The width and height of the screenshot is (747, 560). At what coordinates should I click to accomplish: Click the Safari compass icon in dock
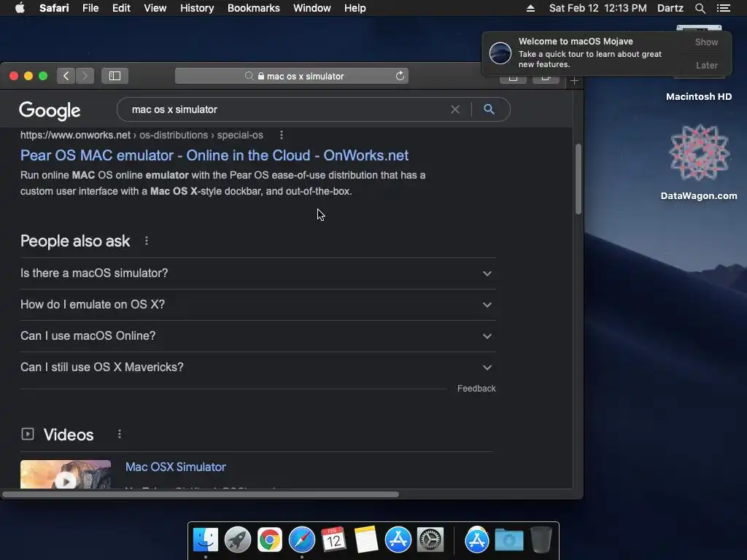click(x=301, y=540)
